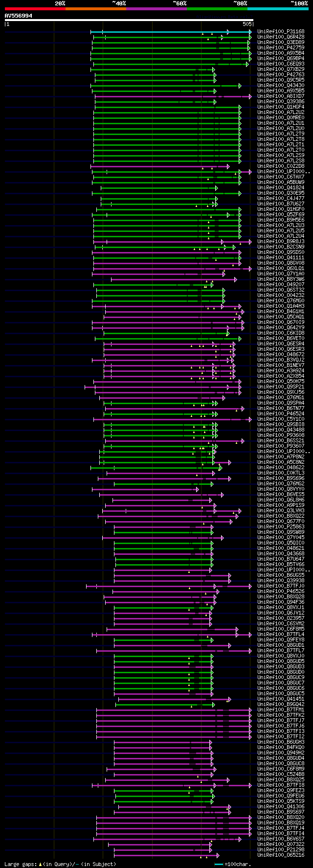Select the UniRef100_A7L2T9 label
Screen dimensions: 313x868
[x=281, y=134]
